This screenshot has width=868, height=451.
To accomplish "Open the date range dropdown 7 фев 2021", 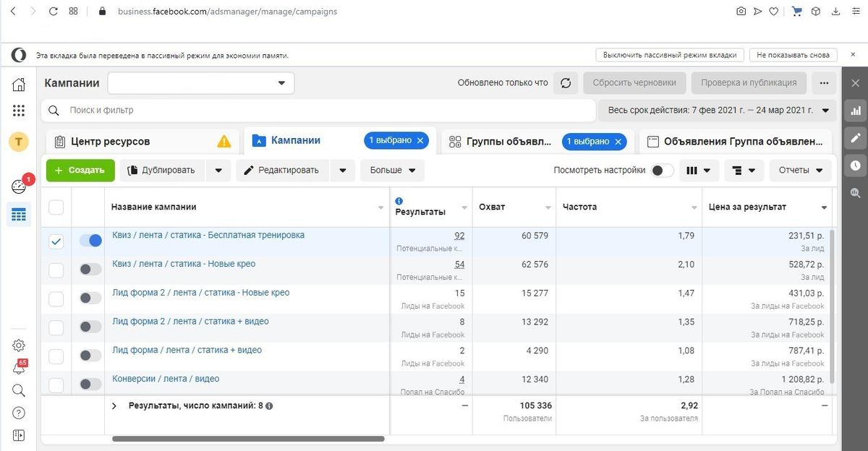I will pos(717,111).
